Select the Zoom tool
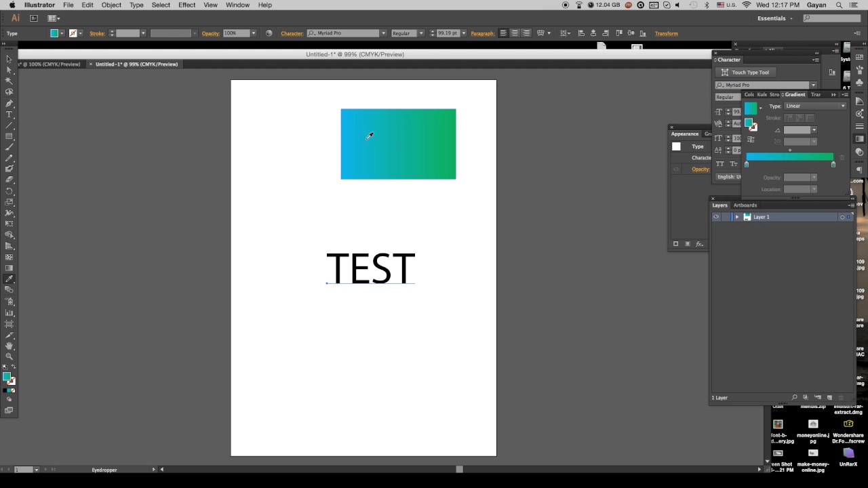The width and height of the screenshot is (868, 488). [x=9, y=357]
